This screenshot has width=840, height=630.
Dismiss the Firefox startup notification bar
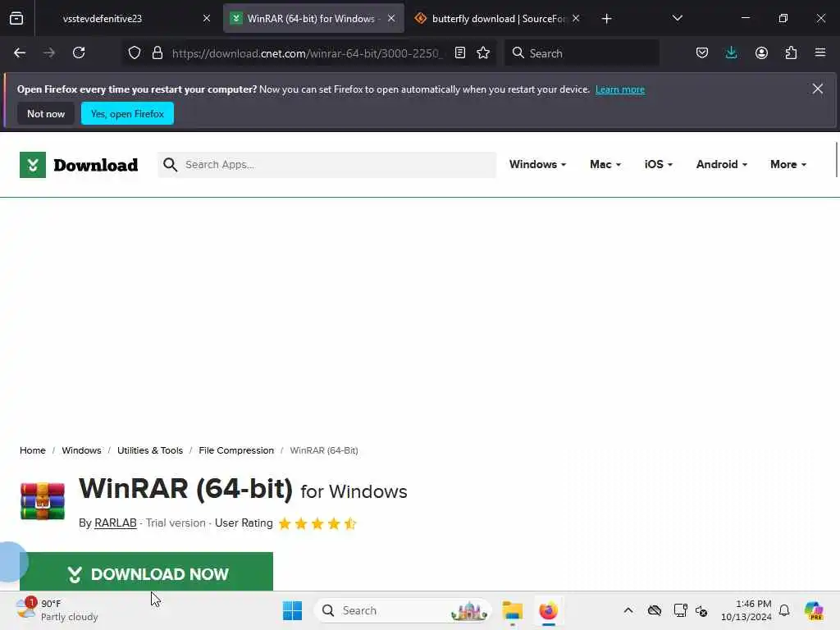point(818,89)
